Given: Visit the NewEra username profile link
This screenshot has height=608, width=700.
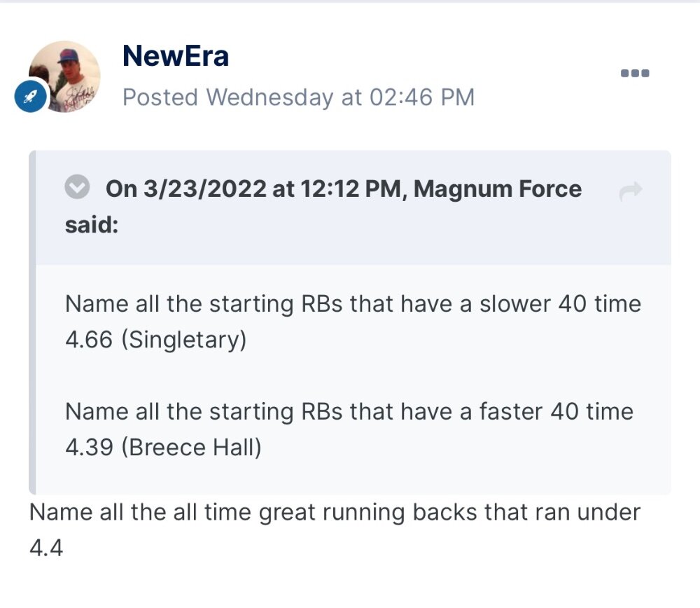Looking at the screenshot, I should 176,56.
